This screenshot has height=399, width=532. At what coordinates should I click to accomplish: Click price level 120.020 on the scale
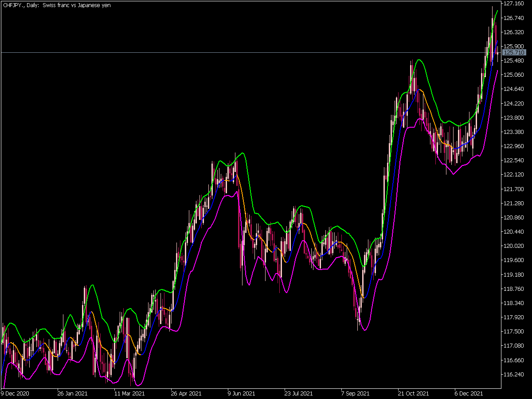coord(514,246)
